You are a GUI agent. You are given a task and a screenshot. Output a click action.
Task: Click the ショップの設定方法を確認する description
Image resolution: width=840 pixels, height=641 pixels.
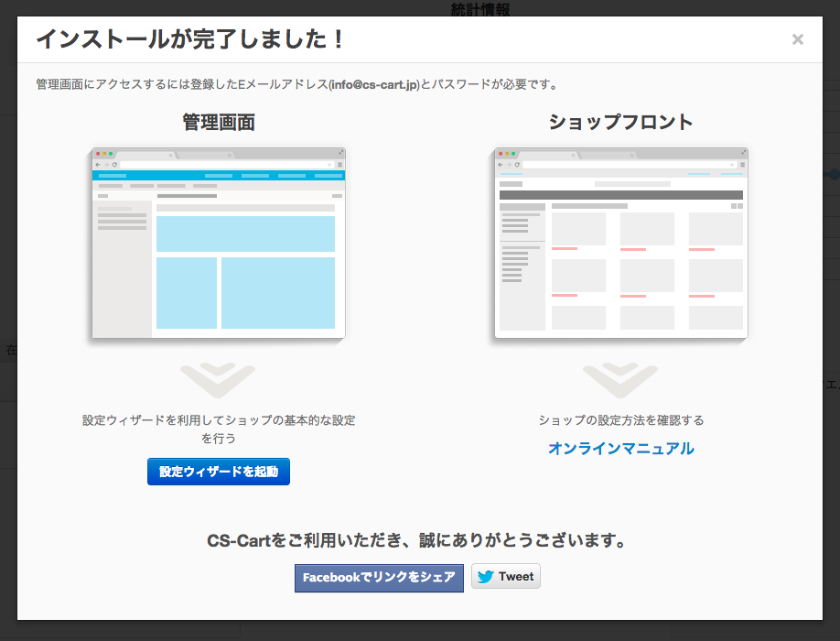coord(621,420)
